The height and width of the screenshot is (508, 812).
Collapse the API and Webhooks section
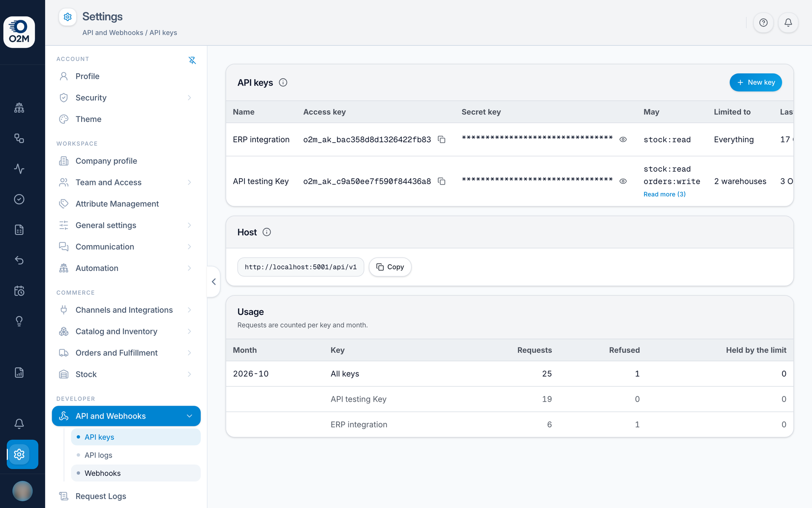point(189,416)
